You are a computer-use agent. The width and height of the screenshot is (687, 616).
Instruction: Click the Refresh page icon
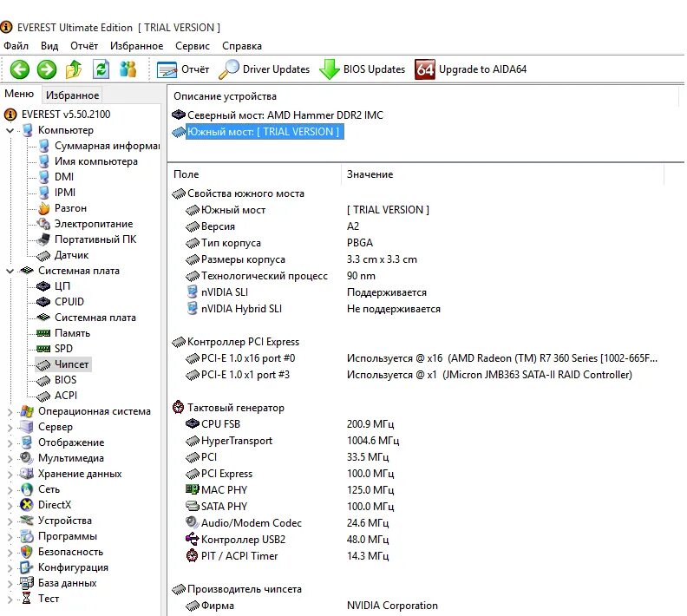point(101,69)
